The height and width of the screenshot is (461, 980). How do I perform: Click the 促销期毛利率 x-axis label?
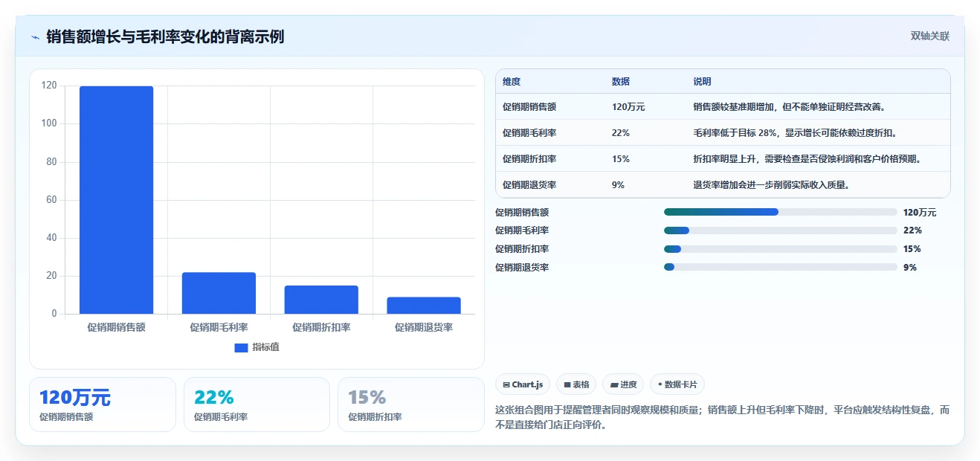(219, 327)
